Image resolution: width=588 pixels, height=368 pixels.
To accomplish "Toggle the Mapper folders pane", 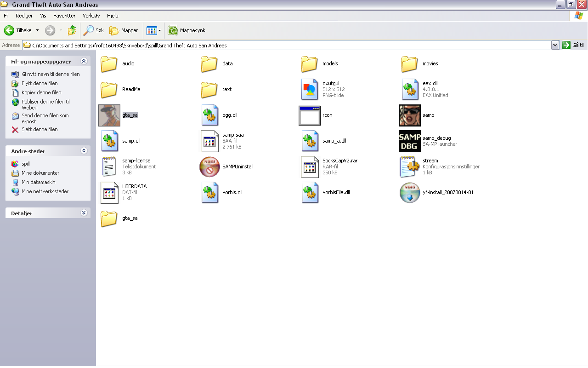I will pyautogui.click(x=124, y=30).
